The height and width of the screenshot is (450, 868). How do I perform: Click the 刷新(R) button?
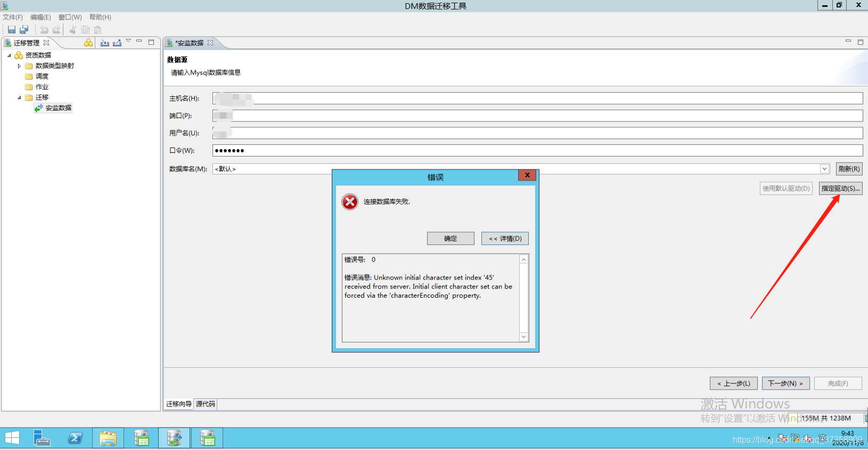849,169
